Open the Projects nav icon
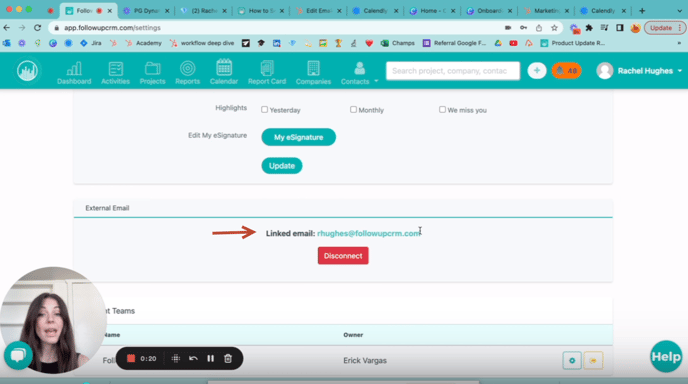688x384 pixels. pos(152,73)
